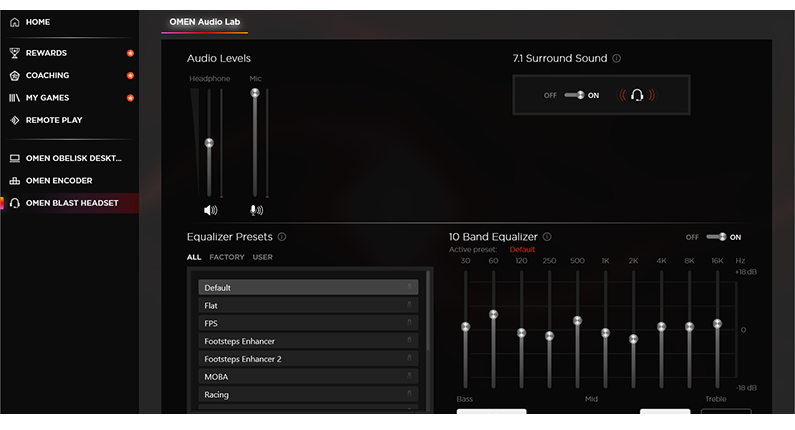Click the 7.1 Surround Sound info icon
This screenshot has height=430, width=795.
[617, 58]
